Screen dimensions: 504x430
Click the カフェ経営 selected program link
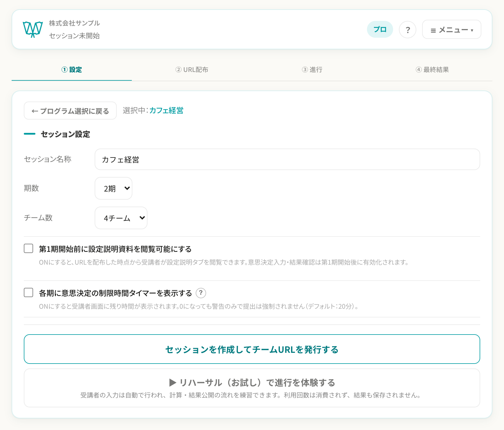(166, 111)
